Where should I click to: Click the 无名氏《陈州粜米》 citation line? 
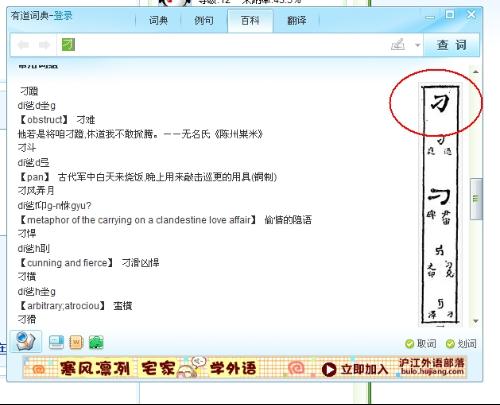tap(140, 134)
